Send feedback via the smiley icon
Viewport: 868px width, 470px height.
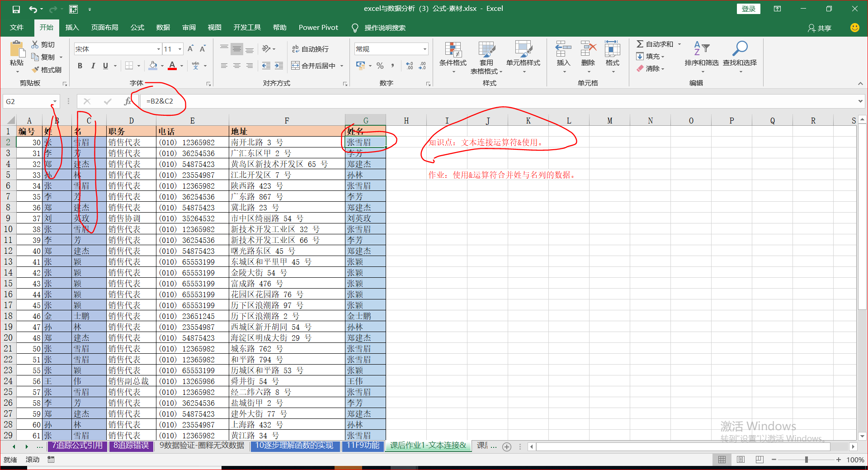[854, 28]
